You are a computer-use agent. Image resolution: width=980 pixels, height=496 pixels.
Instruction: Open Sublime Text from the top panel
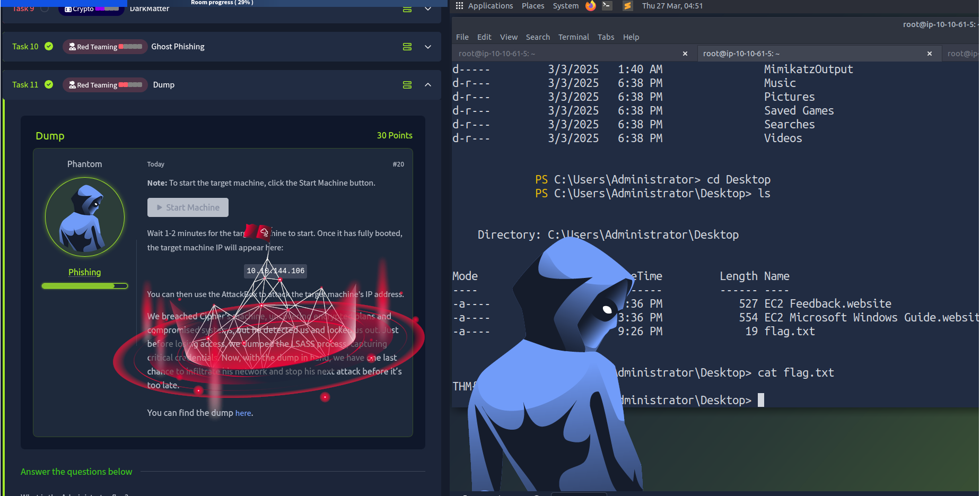point(627,6)
